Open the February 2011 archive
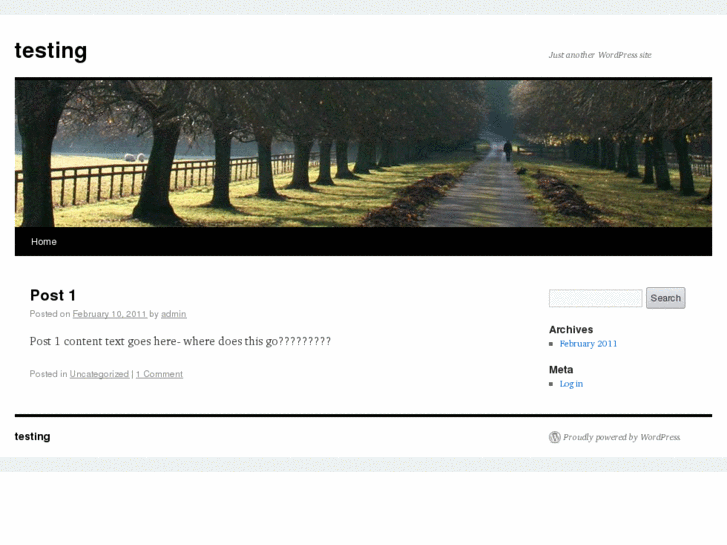 coord(588,344)
